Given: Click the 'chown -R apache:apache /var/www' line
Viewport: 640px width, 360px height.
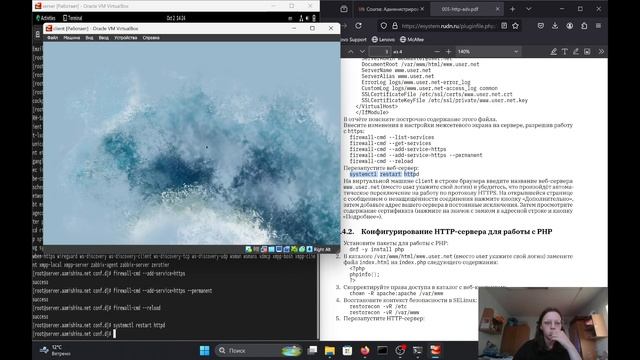Looking at the screenshot, I should pos(396,293).
